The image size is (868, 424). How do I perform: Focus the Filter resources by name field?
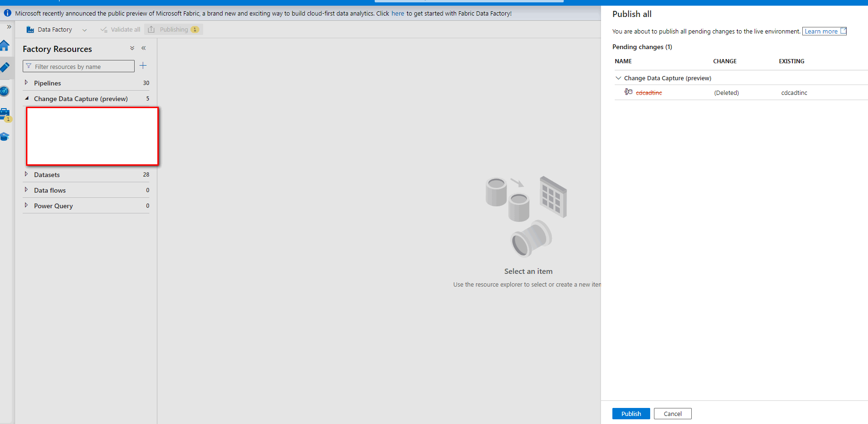[x=78, y=67]
